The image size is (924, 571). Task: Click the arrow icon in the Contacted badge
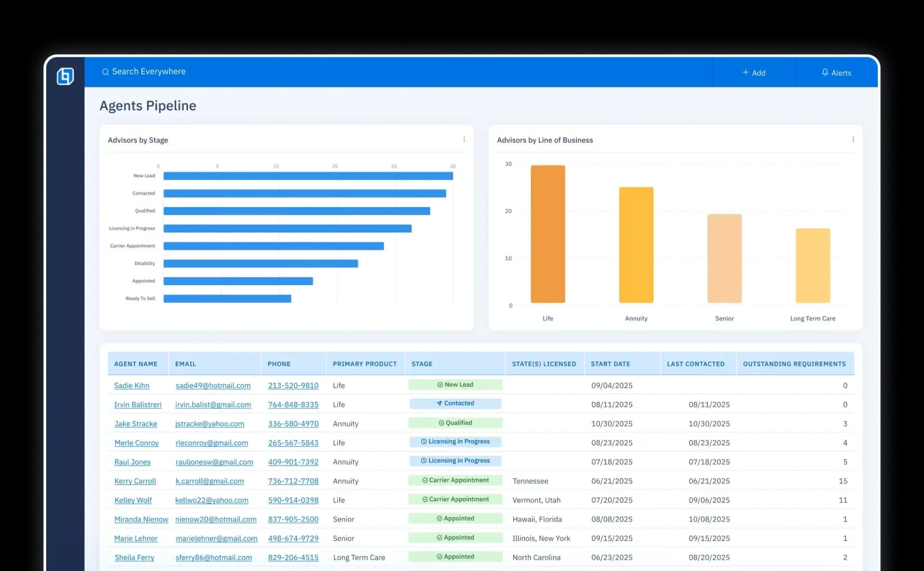[x=438, y=403]
